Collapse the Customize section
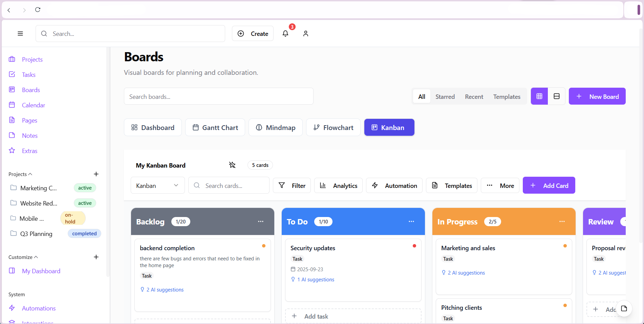This screenshot has height=324, width=644. coord(36,257)
